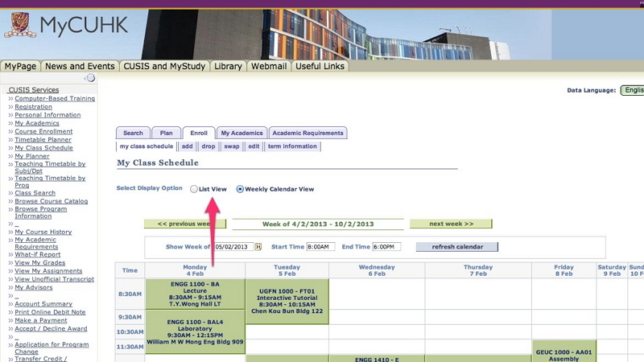Open the edit sub-tab
The height and width of the screenshot is (362, 644).
coord(254,146)
